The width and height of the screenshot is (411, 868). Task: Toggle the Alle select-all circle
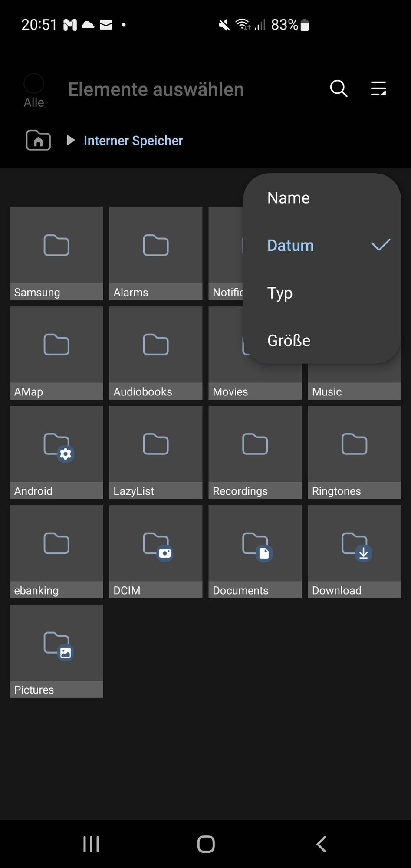pyautogui.click(x=34, y=83)
